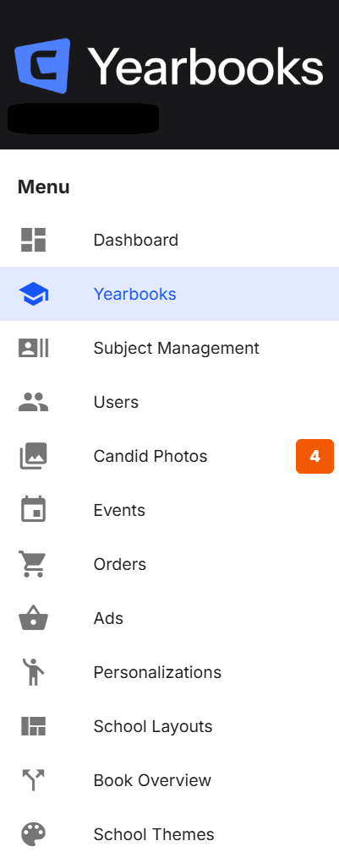Image resolution: width=339 pixels, height=868 pixels.
Task: Click the Ads shopping basket icon
Action: pyautogui.click(x=33, y=618)
